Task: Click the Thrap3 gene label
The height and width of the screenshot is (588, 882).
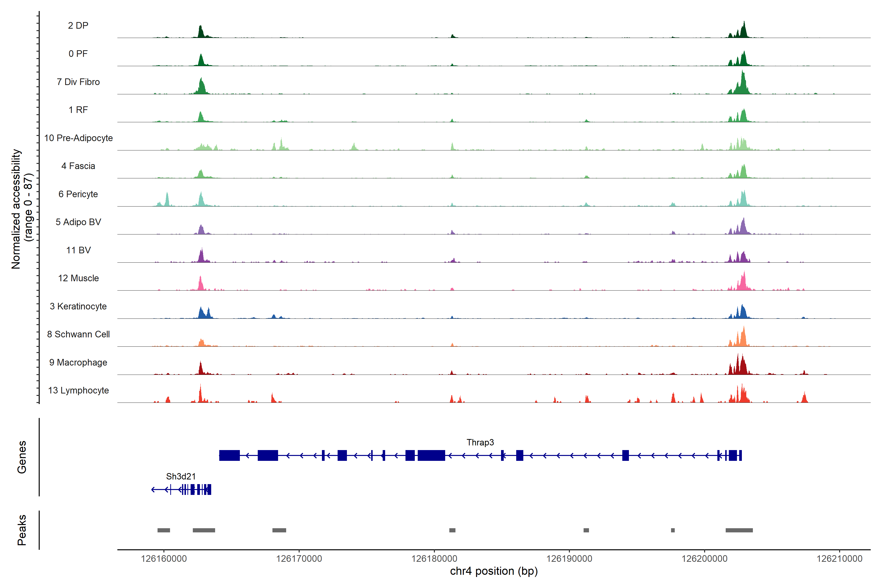Action: click(480, 442)
